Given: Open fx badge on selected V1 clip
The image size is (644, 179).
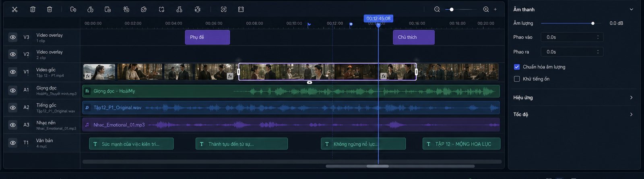Looking at the screenshot, I should click(383, 76).
